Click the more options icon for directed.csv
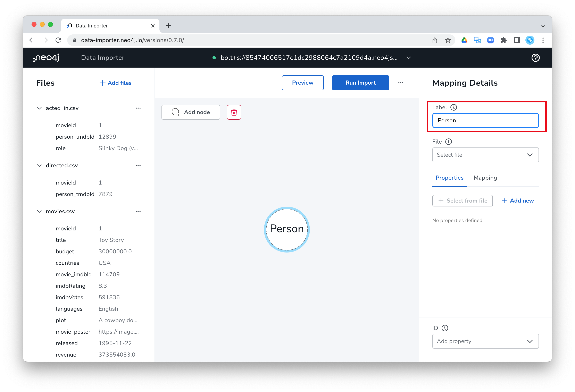This screenshot has width=575, height=392. click(138, 165)
